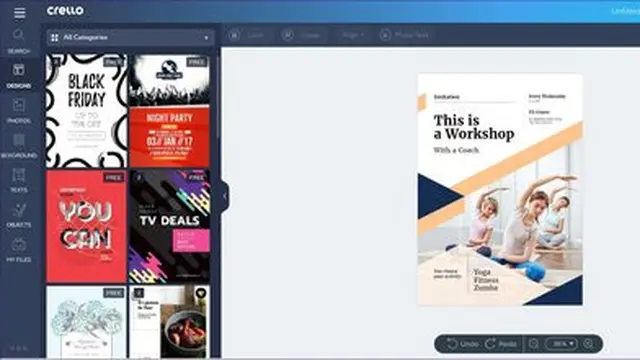The image size is (640, 360).
Task: Select the floral light blue template
Action: coord(87,322)
